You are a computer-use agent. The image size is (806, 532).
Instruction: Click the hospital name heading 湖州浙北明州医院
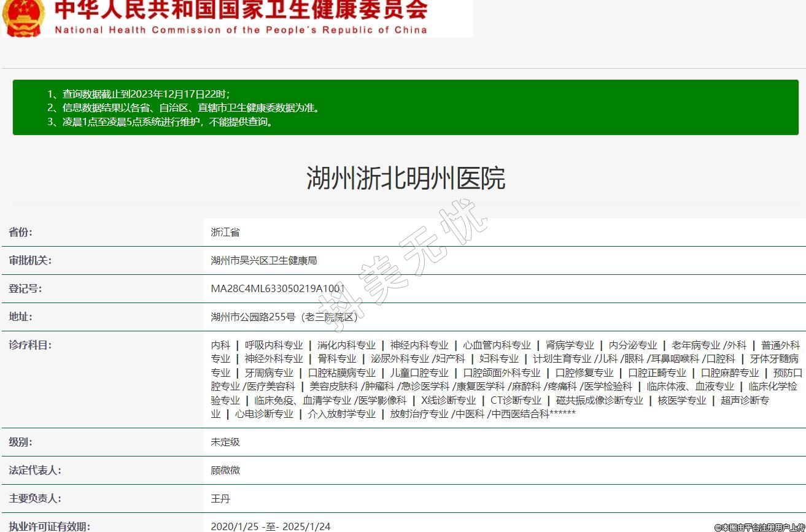[406, 179]
